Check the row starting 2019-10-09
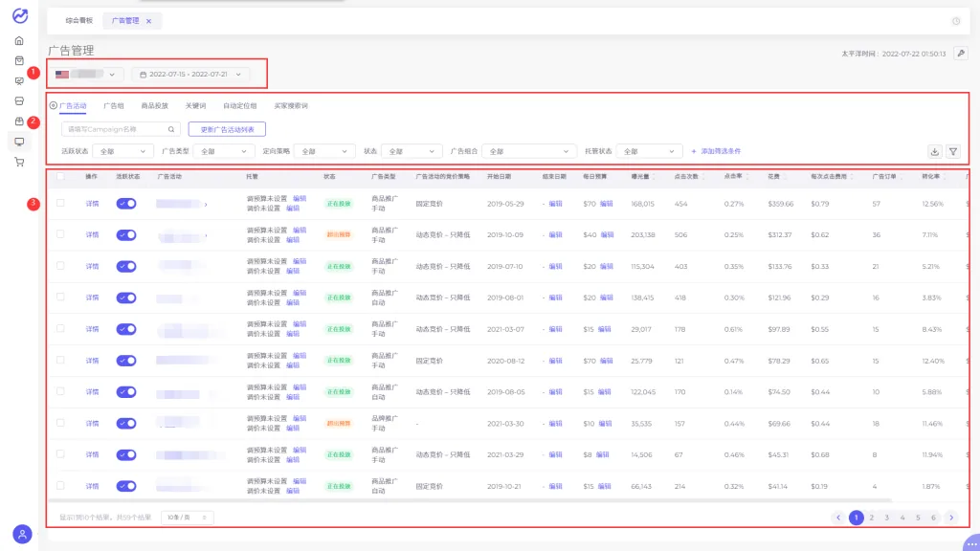980x551 pixels. pyautogui.click(x=60, y=234)
